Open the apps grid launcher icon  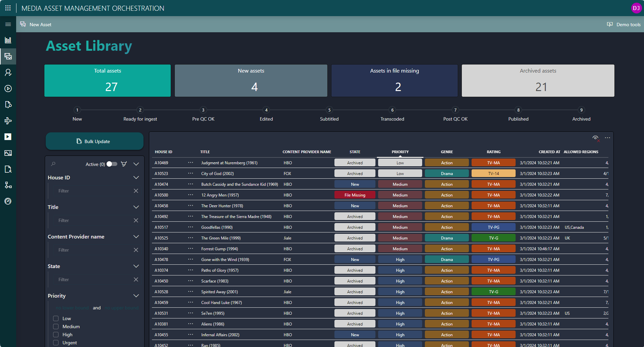pos(8,8)
